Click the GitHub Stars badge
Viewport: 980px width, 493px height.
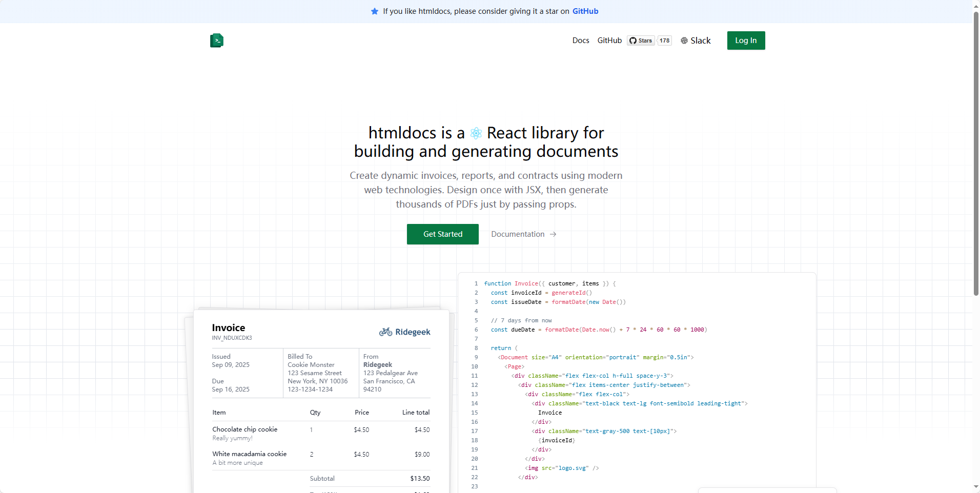coord(641,40)
